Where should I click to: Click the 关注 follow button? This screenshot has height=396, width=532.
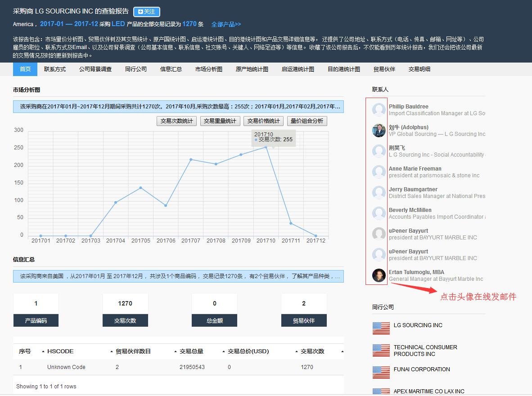147,12
